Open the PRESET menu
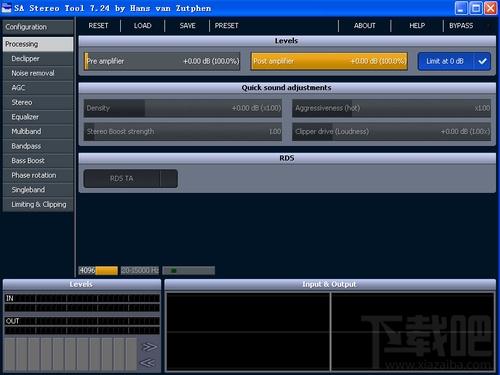Screen dimensions: 500x375 click(227, 26)
